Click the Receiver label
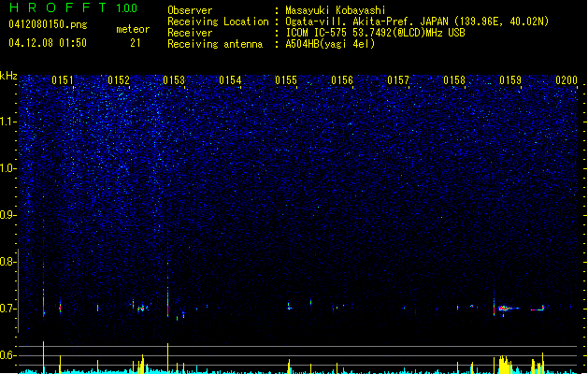 pyautogui.click(x=190, y=33)
